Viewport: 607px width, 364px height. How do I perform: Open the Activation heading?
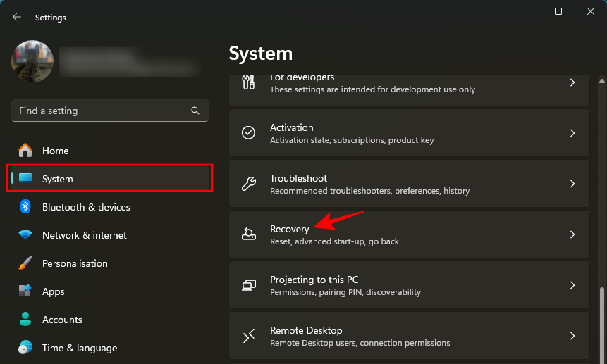point(291,127)
